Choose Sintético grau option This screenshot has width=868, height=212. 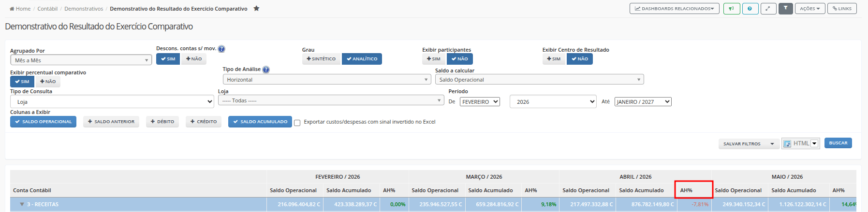click(x=321, y=59)
